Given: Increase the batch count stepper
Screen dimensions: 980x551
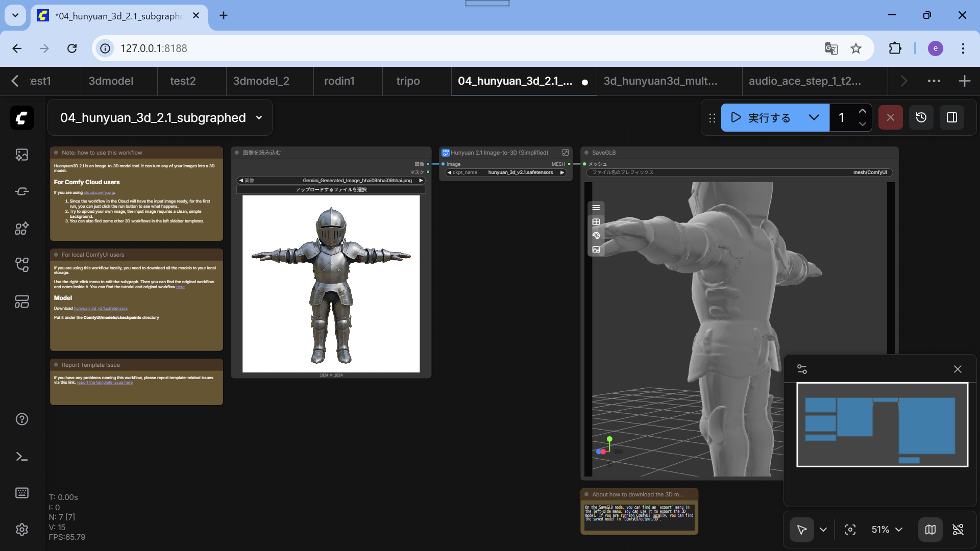Looking at the screenshot, I should point(862,111).
